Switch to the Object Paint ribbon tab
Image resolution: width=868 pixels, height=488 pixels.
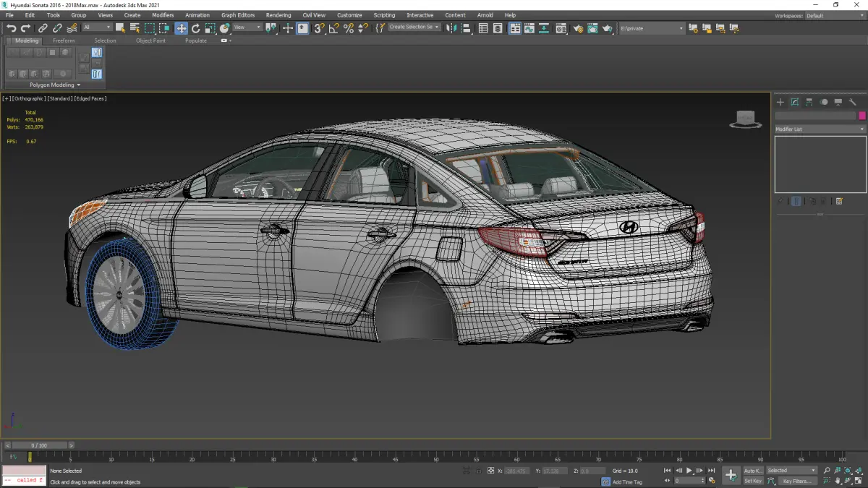tap(150, 40)
